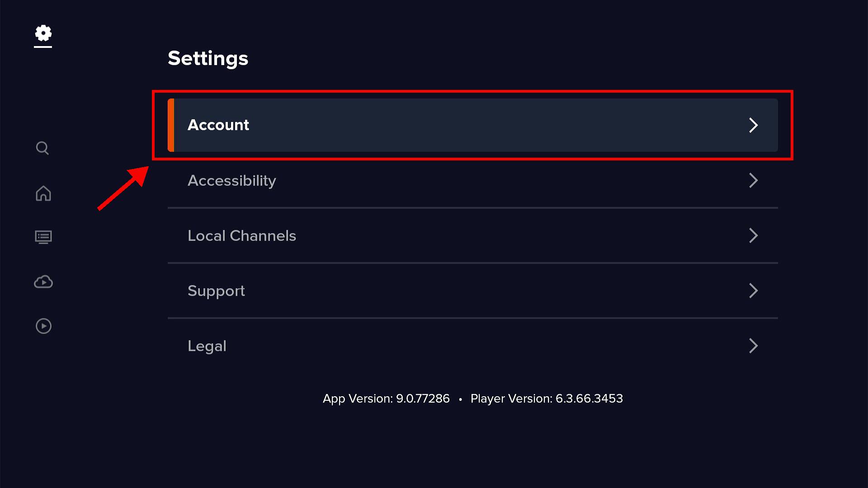Click the Accessibility settings entry

pyautogui.click(x=232, y=180)
